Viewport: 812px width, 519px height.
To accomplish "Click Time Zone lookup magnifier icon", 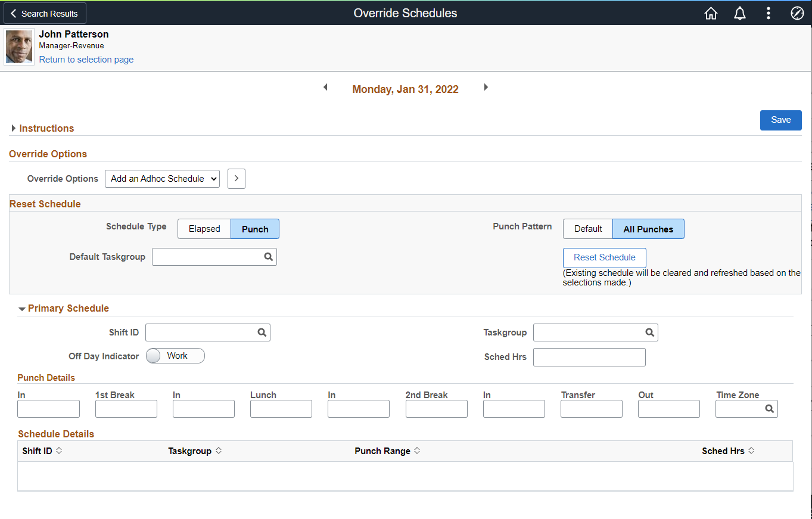I will (x=769, y=409).
